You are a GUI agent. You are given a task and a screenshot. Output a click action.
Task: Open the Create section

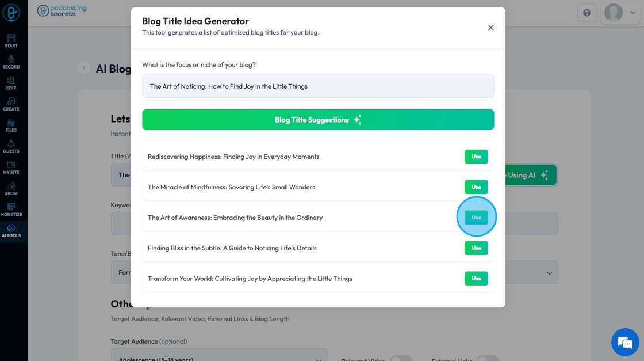click(11, 104)
